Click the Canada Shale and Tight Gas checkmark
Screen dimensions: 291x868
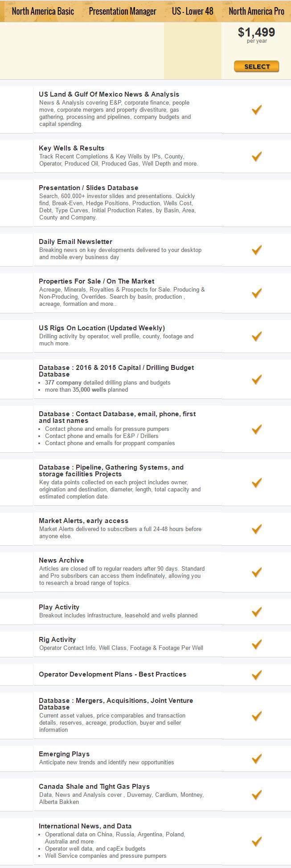pos(257,794)
